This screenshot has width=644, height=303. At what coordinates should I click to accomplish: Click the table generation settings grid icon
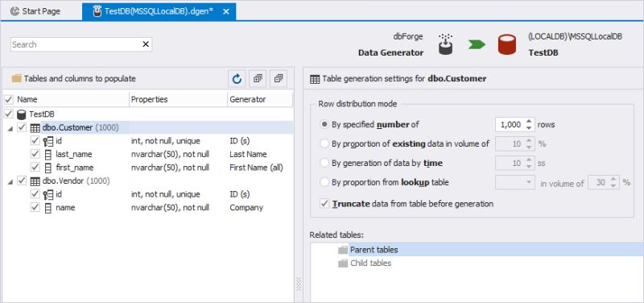coord(315,79)
